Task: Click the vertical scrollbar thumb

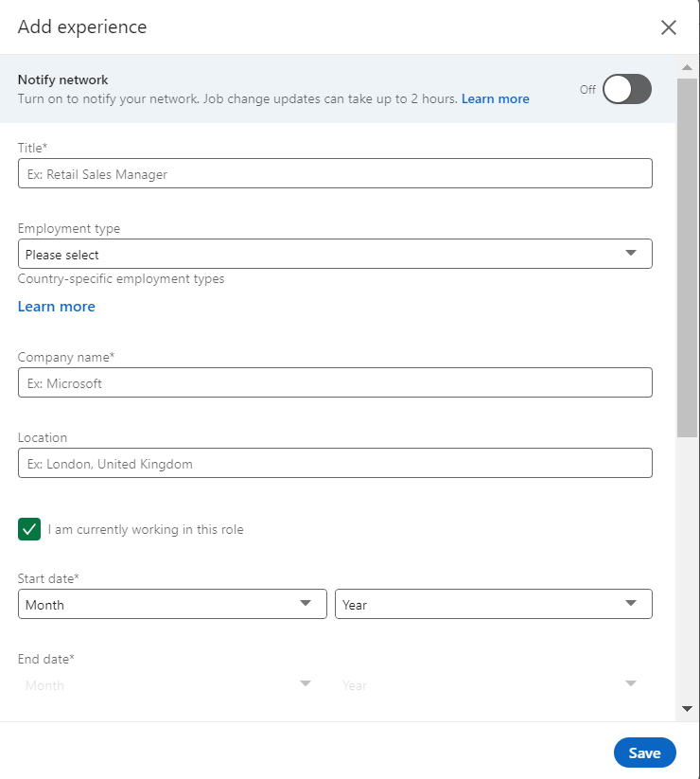Action: [687, 256]
